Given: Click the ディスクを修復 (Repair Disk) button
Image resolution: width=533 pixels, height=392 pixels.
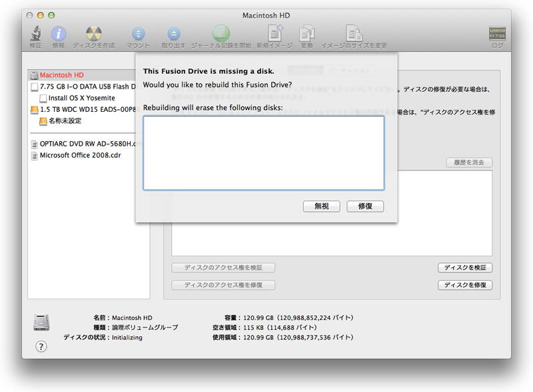Looking at the screenshot, I should 465,285.
